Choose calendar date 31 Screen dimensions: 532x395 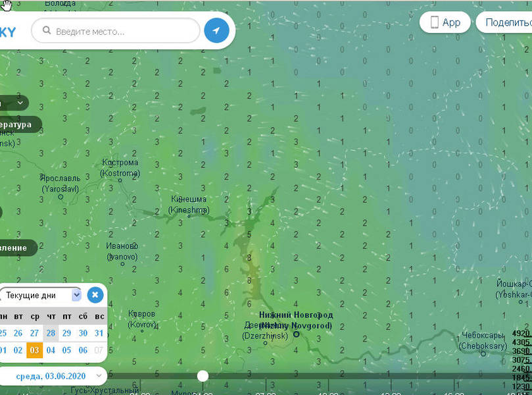tap(99, 333)
